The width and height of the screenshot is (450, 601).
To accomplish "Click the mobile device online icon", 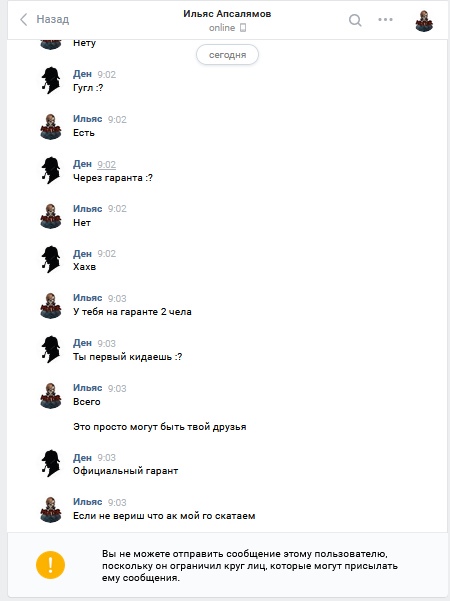I will 243,28.
